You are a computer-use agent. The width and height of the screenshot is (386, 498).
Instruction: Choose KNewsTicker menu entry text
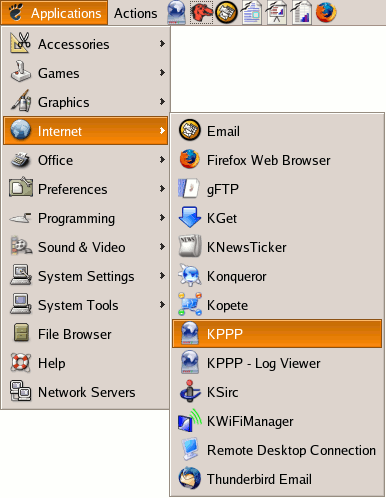pos(247,247)
